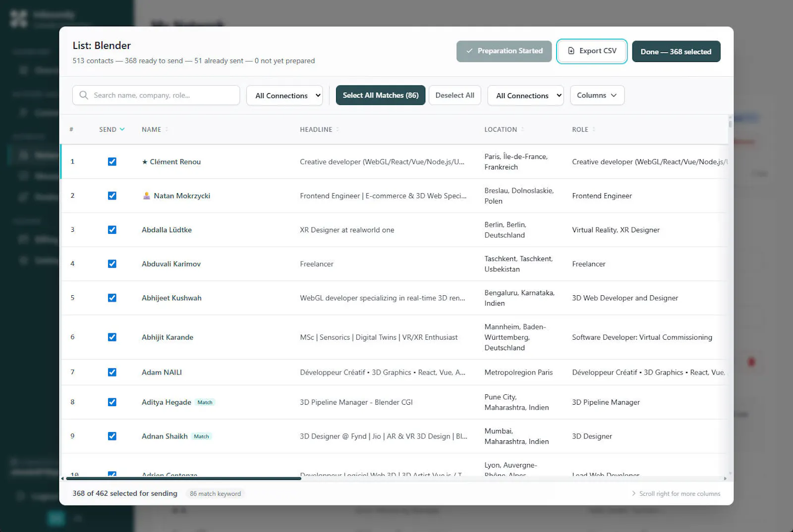Click the horizontal scrollbar thumb
This screenshot has height=532, width=793.
coord(182,479)
